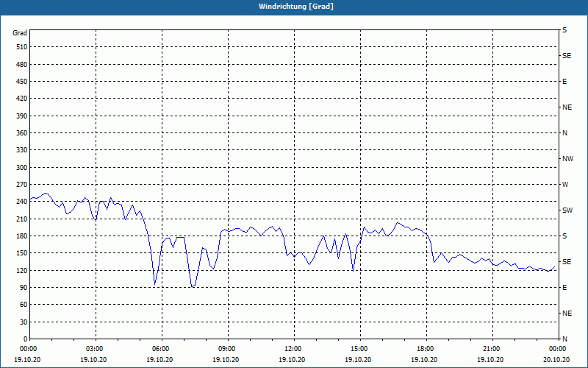Select the 19.10.20 date under 06:00
The image size is (588, 368).
(x=159, y=360)
